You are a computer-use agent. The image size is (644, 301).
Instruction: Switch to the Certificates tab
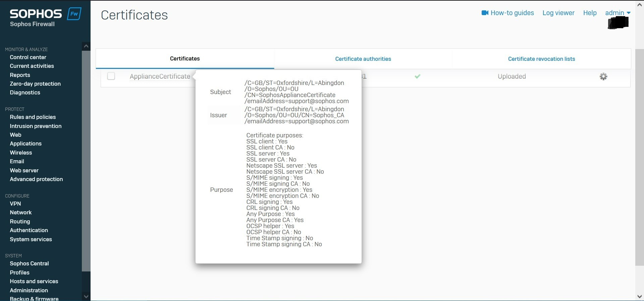pyautogui.click(x=185, y=58)
